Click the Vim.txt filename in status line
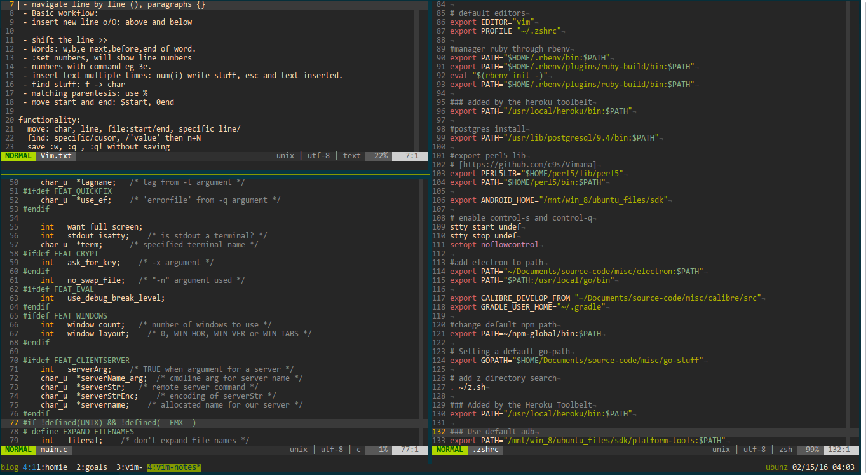Image resolution: width=868 pixels, height=475 pixels. click(56, 156)
